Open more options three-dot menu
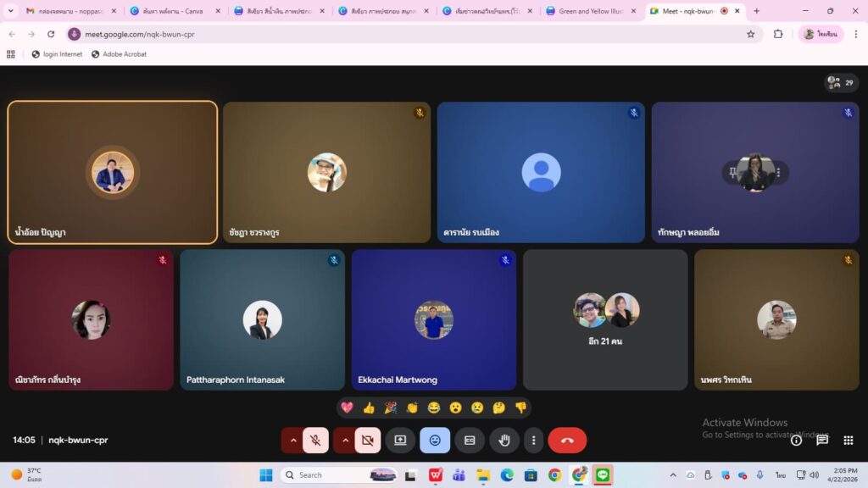868x488 pixels. 533,441
